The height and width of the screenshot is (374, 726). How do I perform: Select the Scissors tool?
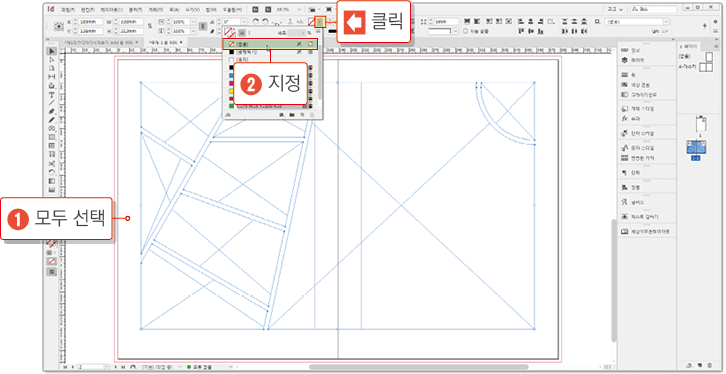coord(52,163)
